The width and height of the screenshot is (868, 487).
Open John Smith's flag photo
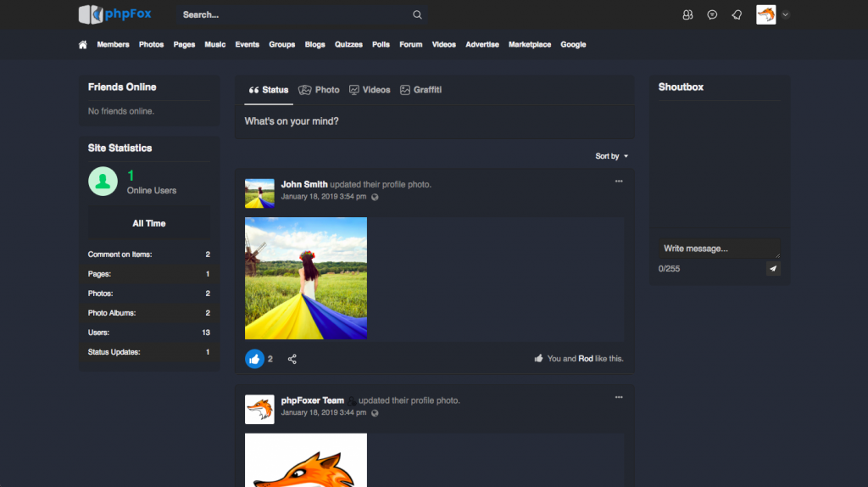[x=306, y=278]
